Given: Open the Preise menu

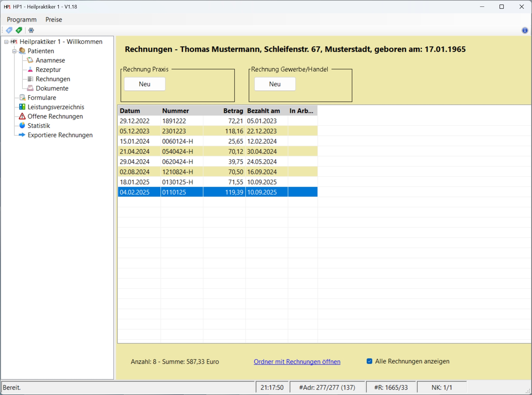Looking at the screenshot, I should pyautogui.click(x=54, y=20).
